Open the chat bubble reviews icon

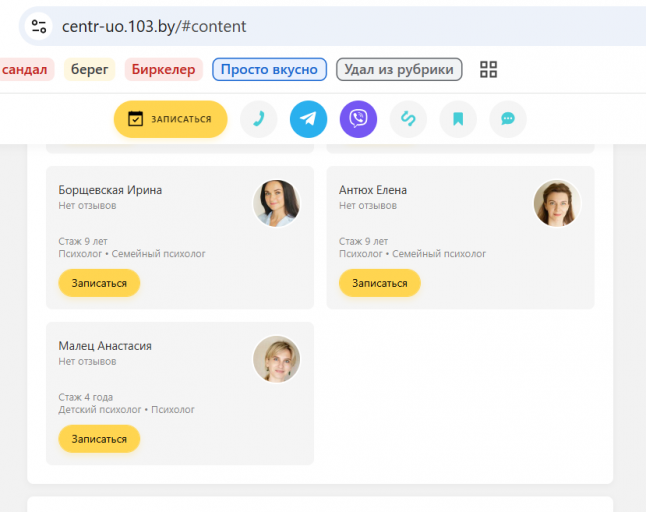point(508,119)
